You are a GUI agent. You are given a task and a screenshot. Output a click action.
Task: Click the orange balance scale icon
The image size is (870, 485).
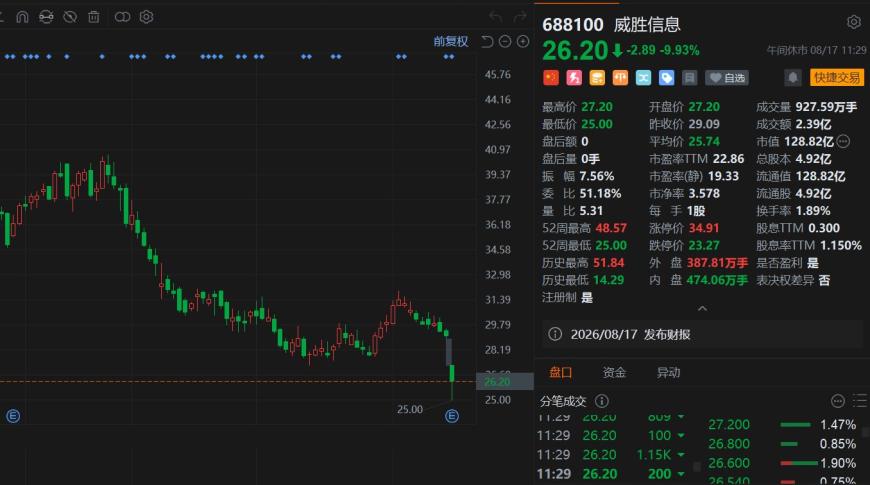tap(620, 78)
